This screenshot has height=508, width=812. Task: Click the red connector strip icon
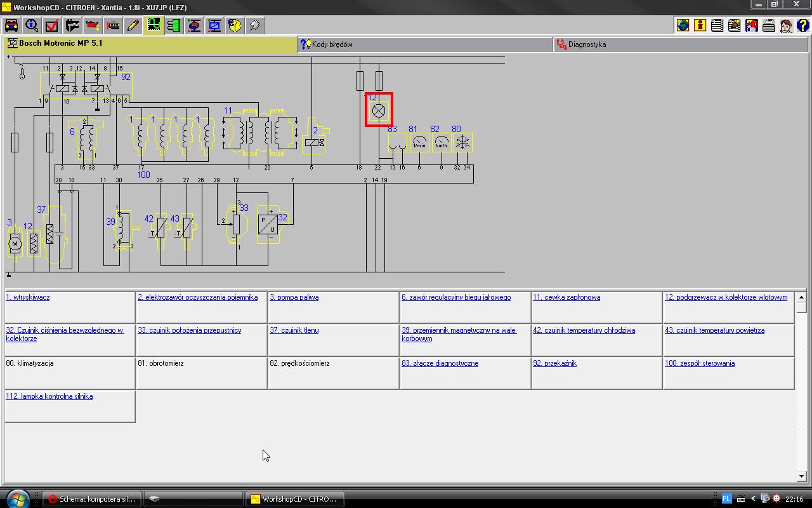113,25
